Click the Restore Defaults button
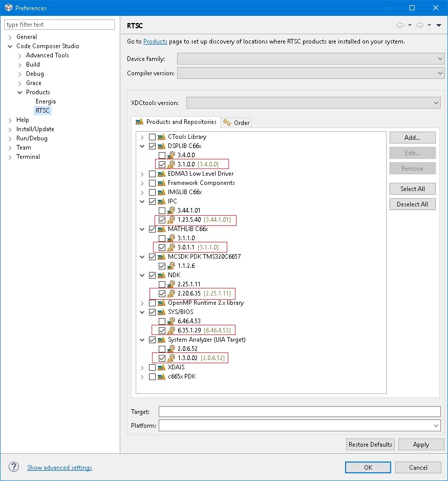The image size is (448, 481). coord(370,444)
